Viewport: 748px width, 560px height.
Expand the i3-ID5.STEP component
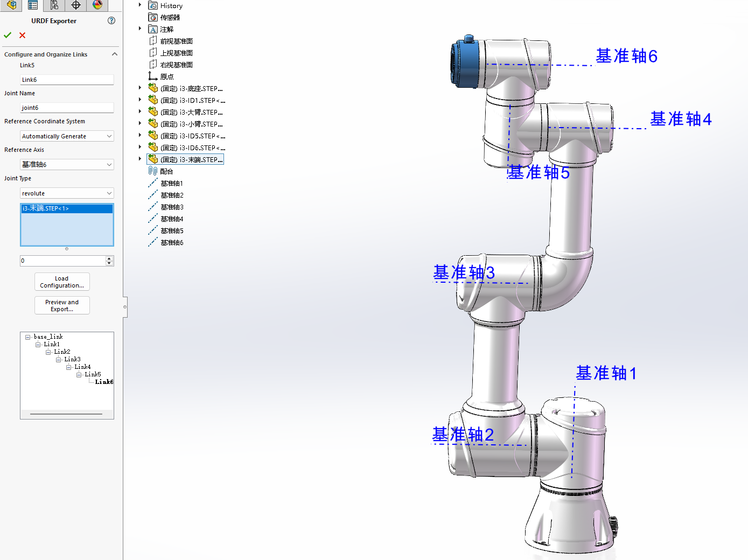(140, 135)
